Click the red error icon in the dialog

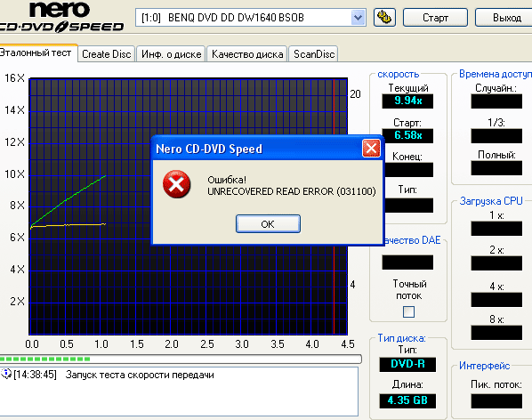[x=176, y=184]
